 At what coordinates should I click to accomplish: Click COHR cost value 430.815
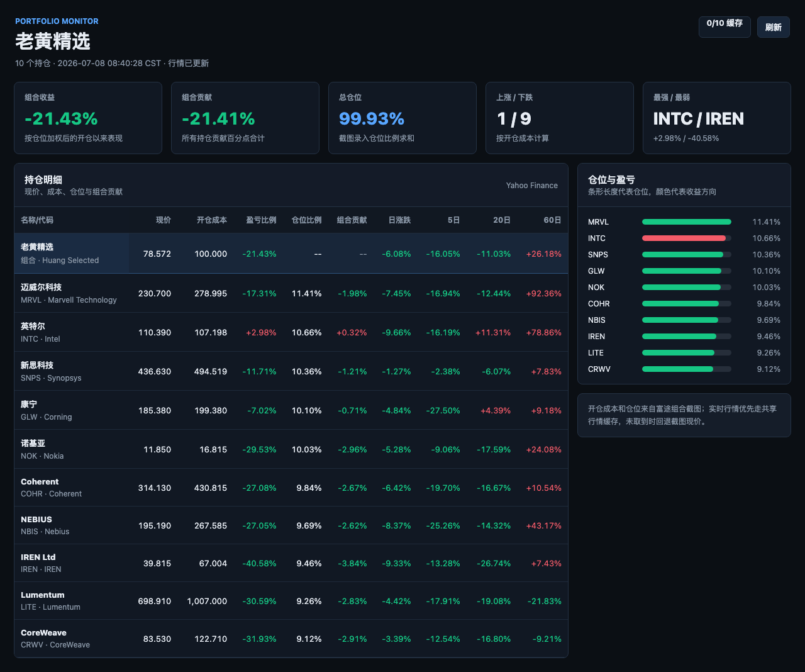211,488
